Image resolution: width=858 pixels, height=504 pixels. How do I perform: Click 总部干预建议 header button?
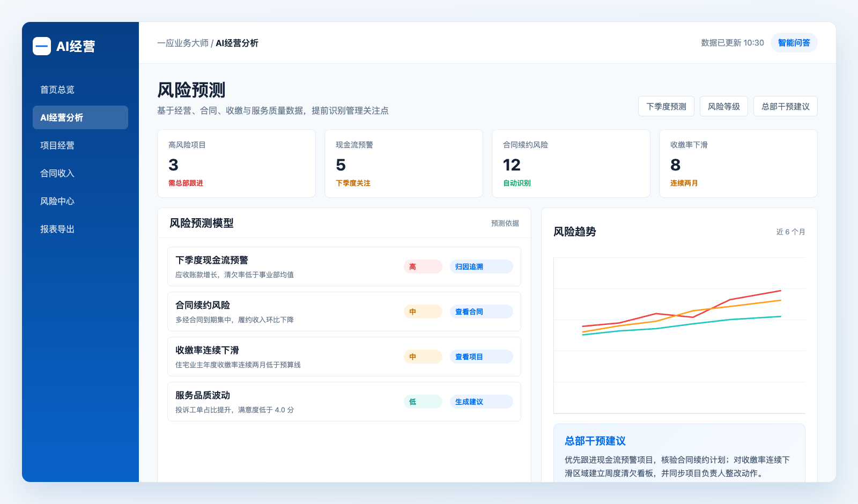pos(785,106)
